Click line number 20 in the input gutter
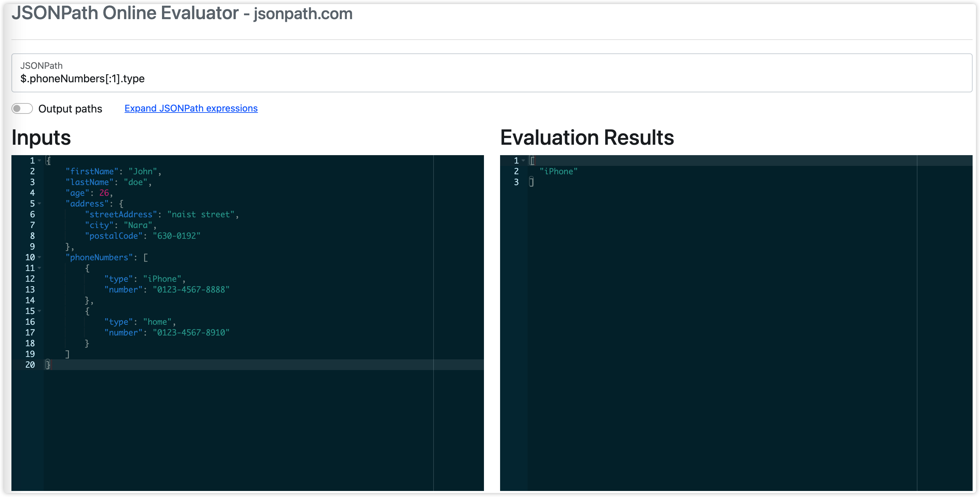The image size is (980, 497). [x=30, y=365]
